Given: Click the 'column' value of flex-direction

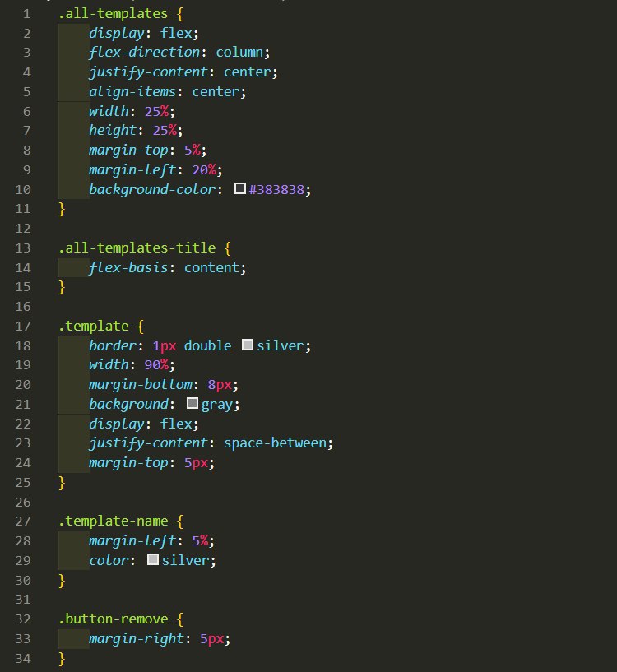Looking at the screenshot, I should (239, 53).
